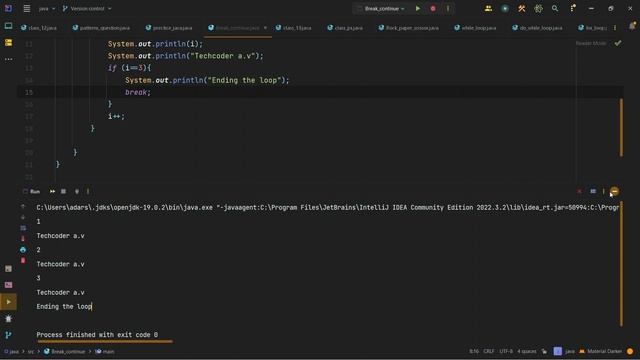Image resolution: width=640 pixels, height=360 pixels.
Task: Open the IDE updates icon with dot
Action: pyautogui.click(x=573, y=8)
